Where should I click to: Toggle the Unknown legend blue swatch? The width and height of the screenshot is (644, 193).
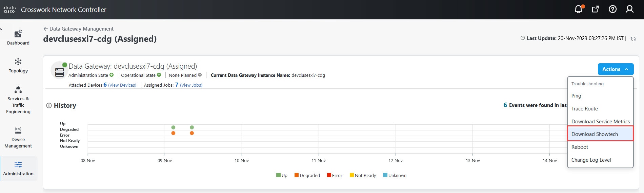point(385,175)
